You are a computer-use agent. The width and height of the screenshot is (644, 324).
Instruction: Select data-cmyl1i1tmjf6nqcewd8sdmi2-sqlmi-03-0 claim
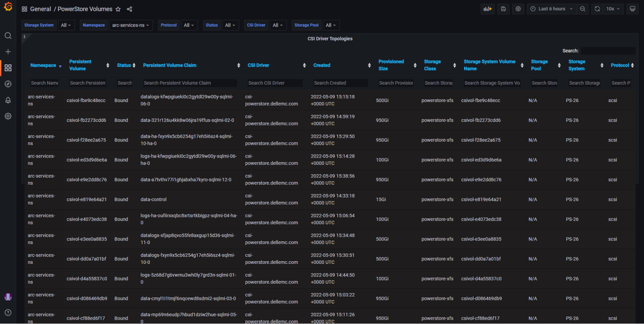(x=188, y=298)
